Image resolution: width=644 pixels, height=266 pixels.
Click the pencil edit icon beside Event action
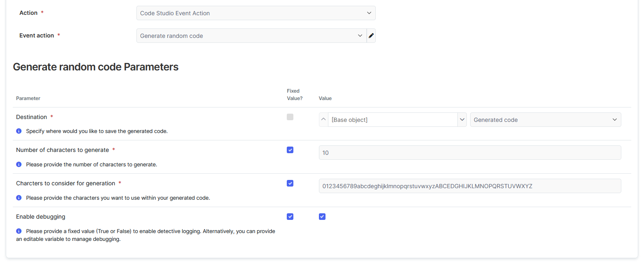coord(371,36)
